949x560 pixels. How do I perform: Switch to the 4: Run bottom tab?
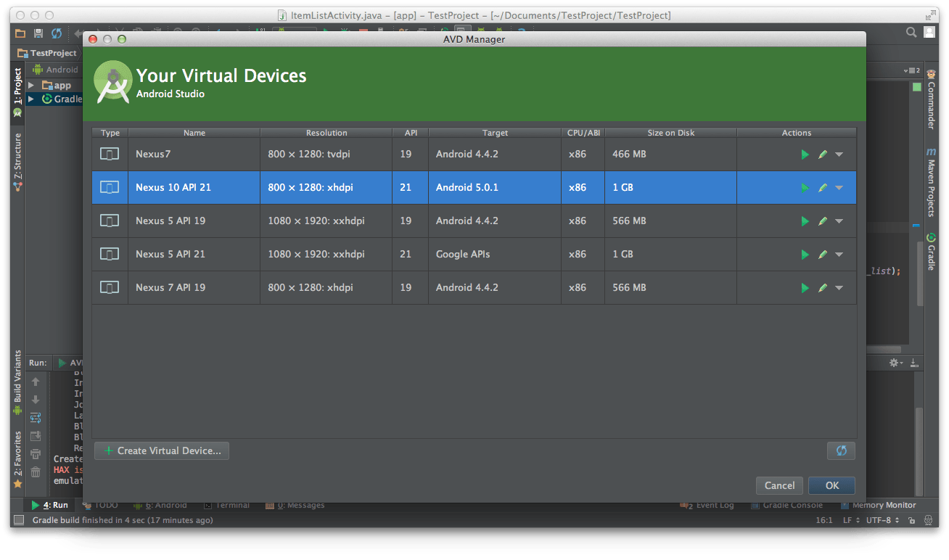coord(49,505)
